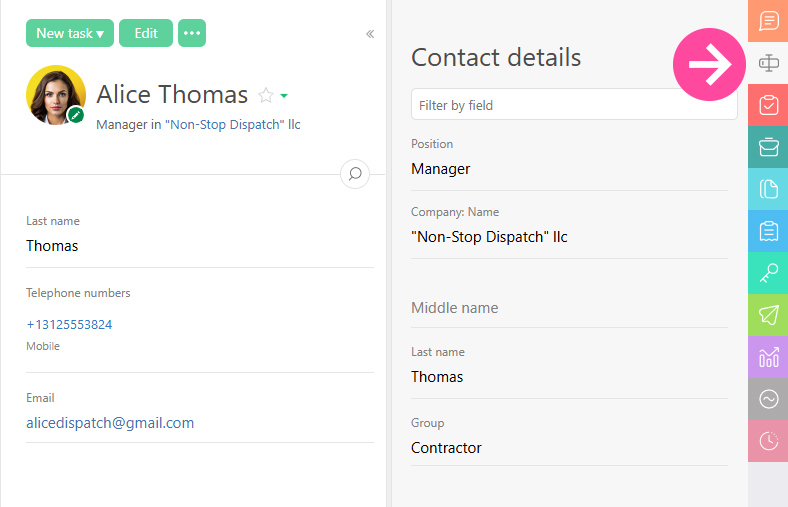Image resolution: width=788 pixels, height=507 pixels.
Task: Click the teal briefcase sidebar icon
Action: 768,147
